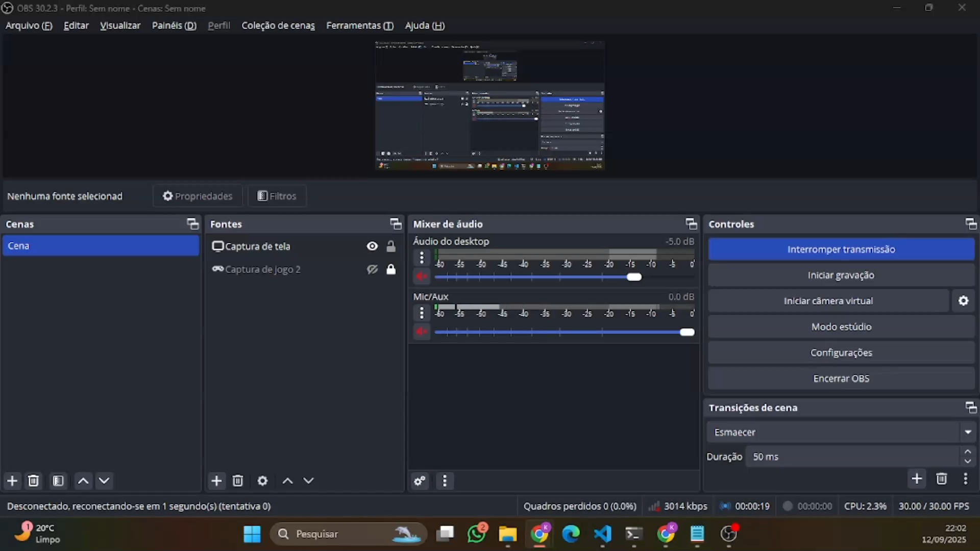Undock the Cenas panel
This screenshot has width=980, height=551.
[x=192, y=223]
